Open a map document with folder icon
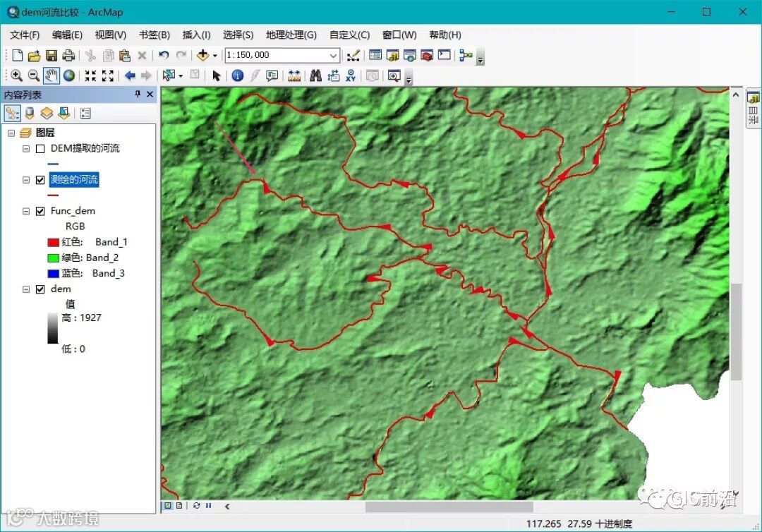This screenshot has width=762, height=532. click(34, 55)
